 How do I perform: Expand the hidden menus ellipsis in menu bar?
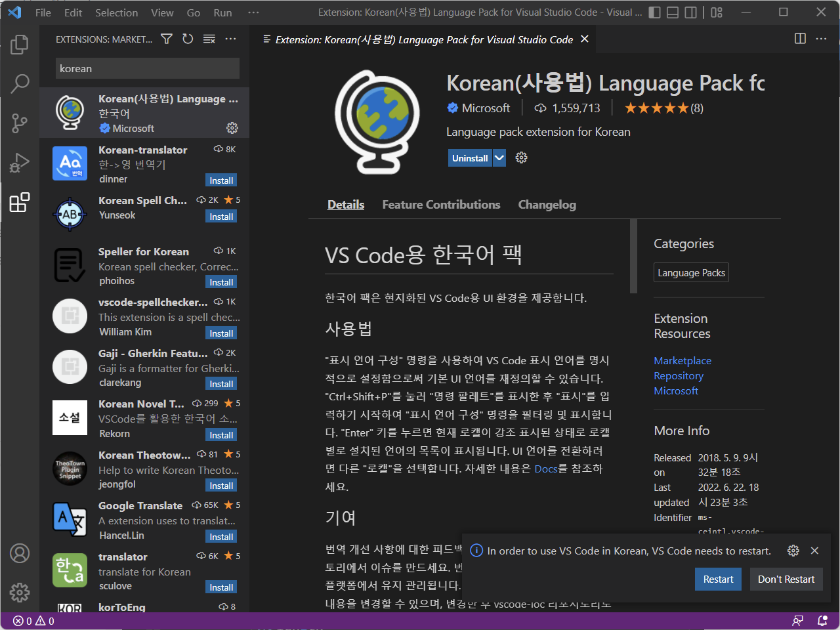(253, 12)
